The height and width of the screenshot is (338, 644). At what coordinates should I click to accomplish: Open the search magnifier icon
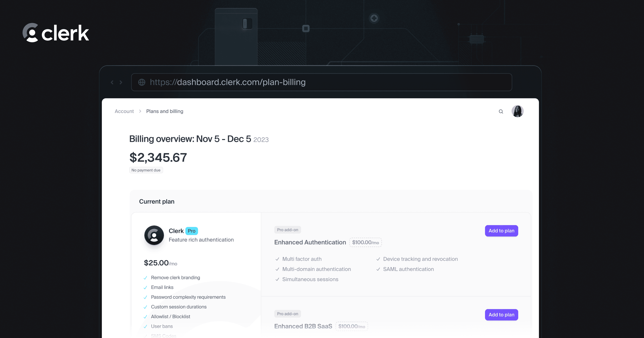(x=501, y=111)
